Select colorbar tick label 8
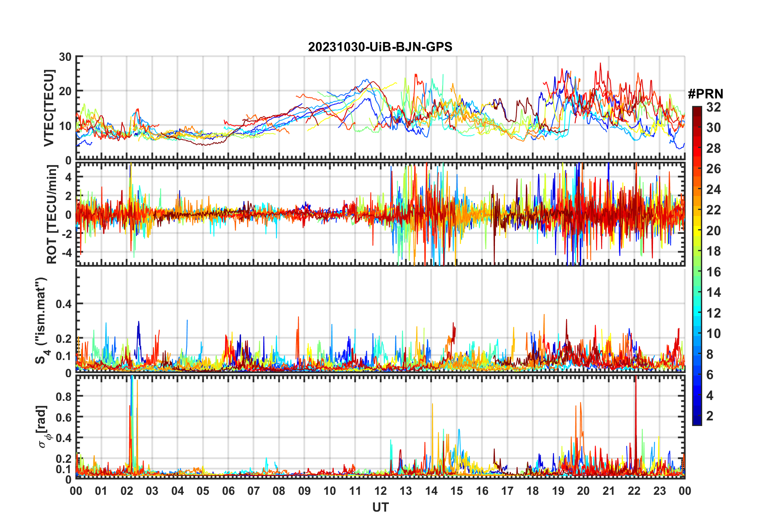This screenshot has width=761, height=532. (710, 354)
